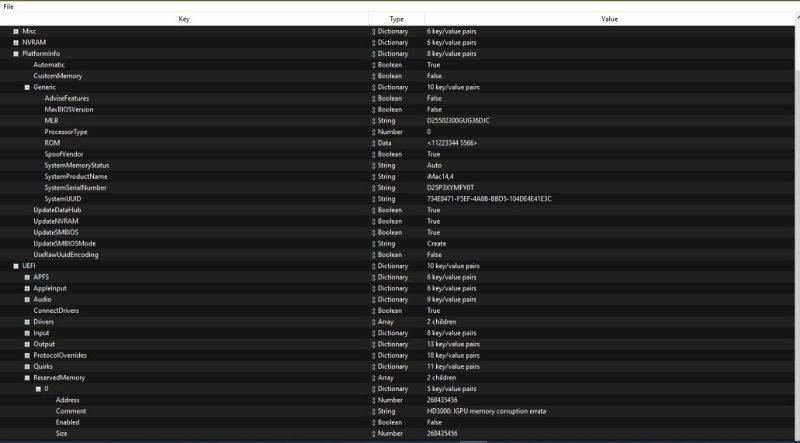
Task: Expand the Drivers array
Action: click(27, 322)
